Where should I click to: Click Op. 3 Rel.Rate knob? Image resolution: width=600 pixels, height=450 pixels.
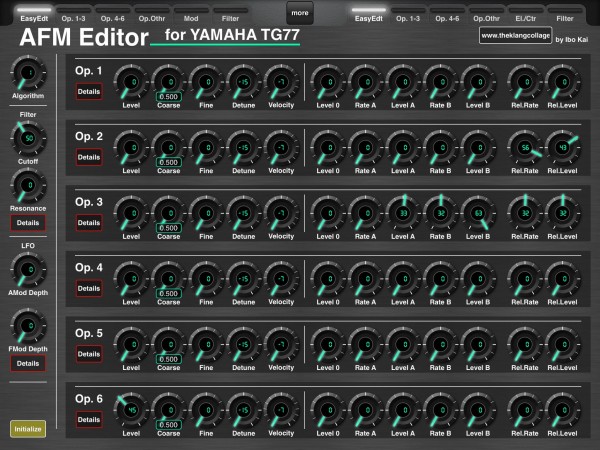coord(525,213)
